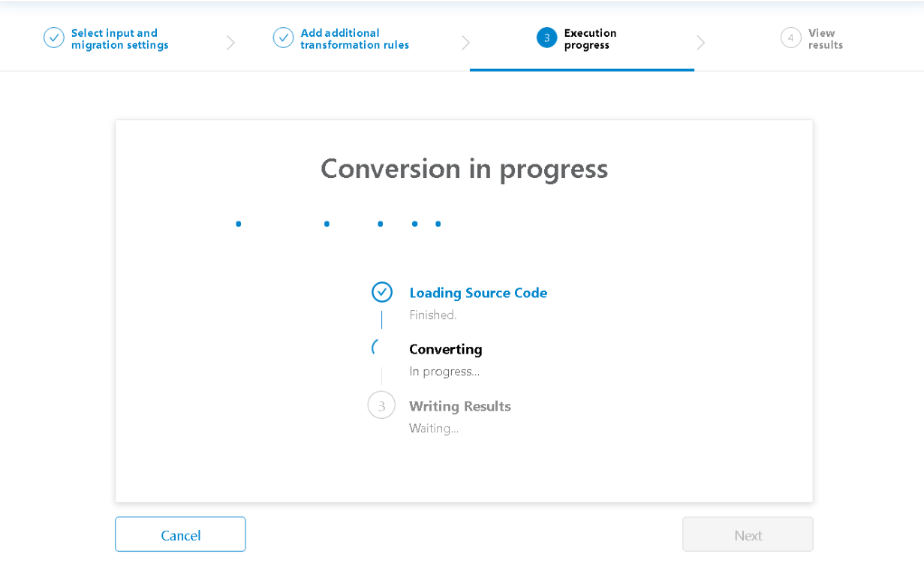Click the checkmark icon for step one

tap(54, 38)
